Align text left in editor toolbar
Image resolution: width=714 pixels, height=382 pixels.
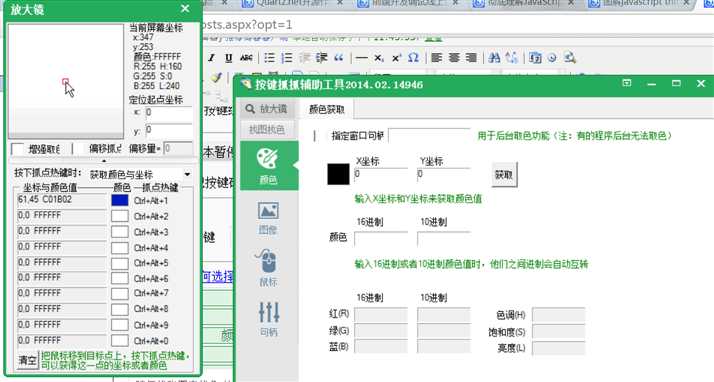click(x=437, y=58)
